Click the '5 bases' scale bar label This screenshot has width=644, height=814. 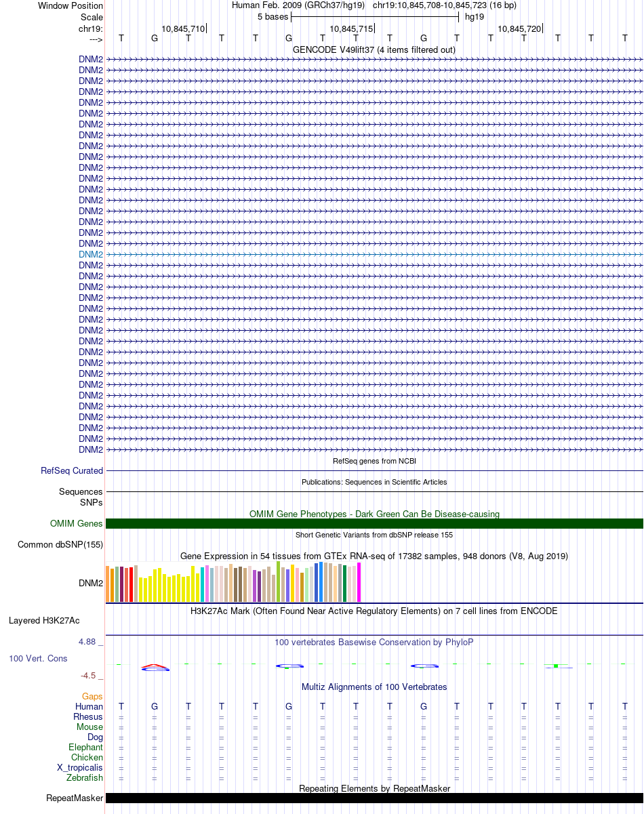pos(273,17)
